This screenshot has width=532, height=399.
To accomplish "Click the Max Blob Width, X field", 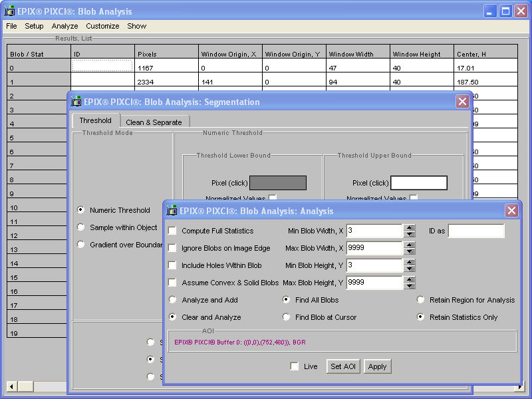I will click(x=374, y=248).
